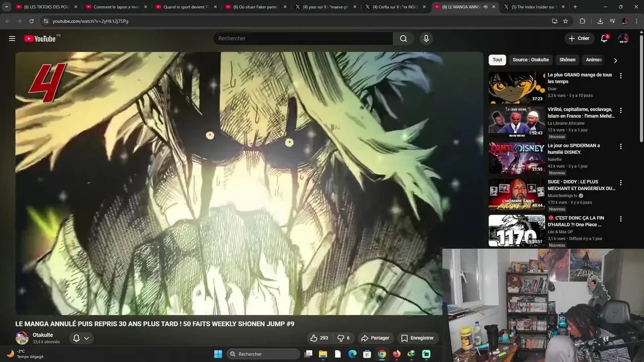The width and height of the screenshot is (644, 362).
Task: Select the Animes filter chip
Action: [x=594, y=60]
